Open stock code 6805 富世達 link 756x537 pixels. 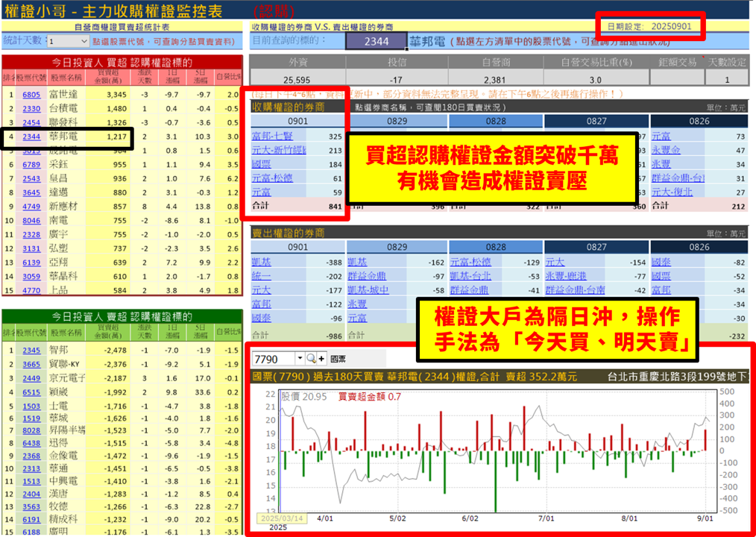click(31, 95)
